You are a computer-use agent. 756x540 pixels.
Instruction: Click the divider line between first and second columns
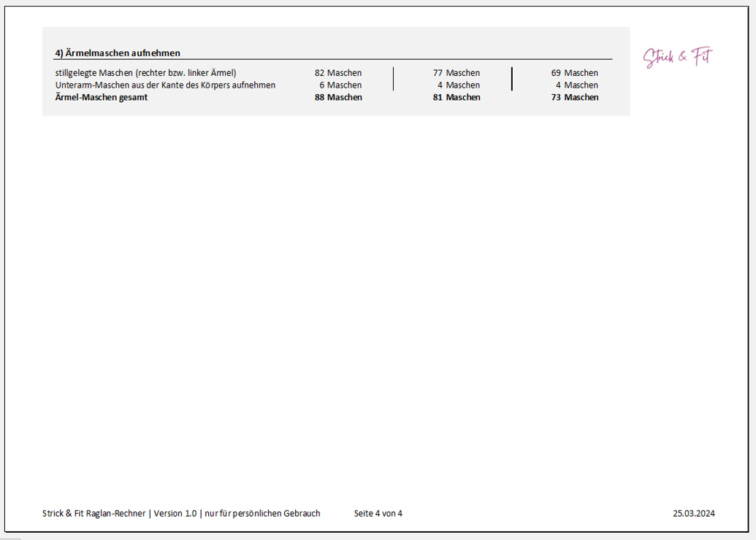393,79
